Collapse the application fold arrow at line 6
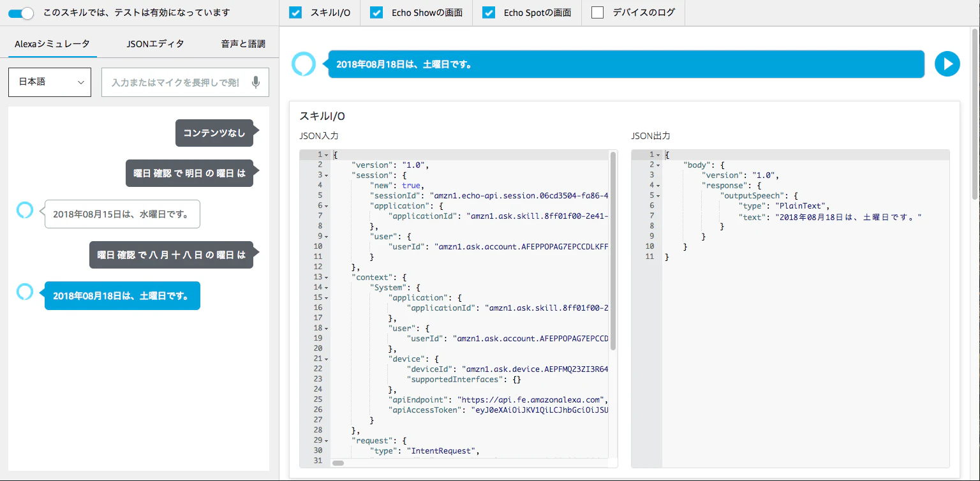 [326, 206]
